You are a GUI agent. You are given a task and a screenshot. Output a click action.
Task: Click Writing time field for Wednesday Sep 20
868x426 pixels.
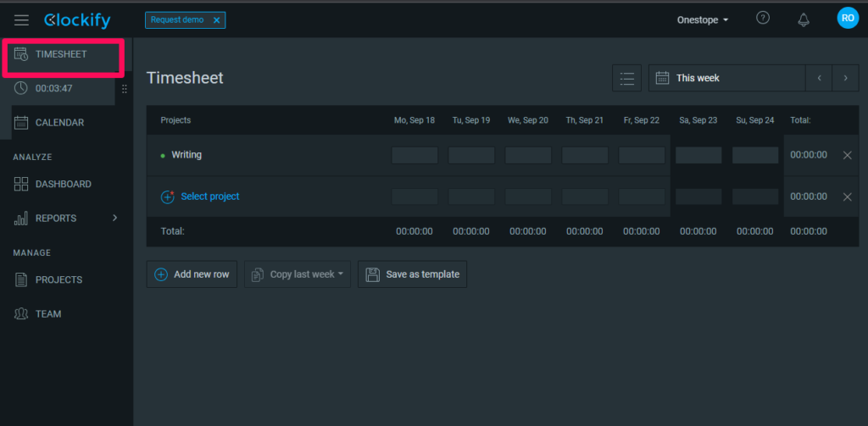pos(528,156)
